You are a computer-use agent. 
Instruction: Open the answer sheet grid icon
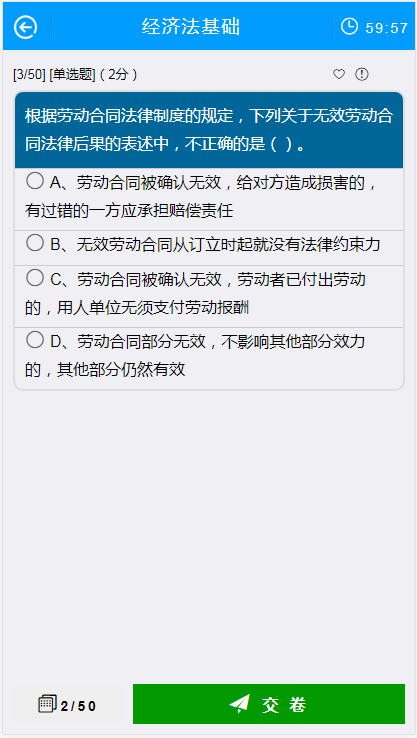[47, 704]
